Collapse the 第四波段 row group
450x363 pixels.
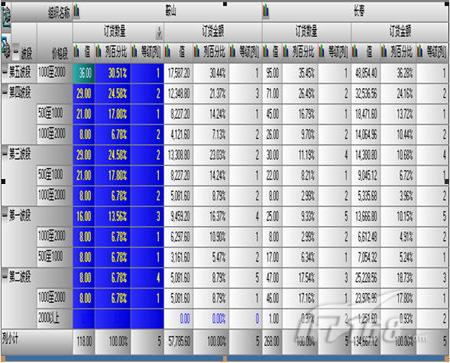tap(5, 92)
